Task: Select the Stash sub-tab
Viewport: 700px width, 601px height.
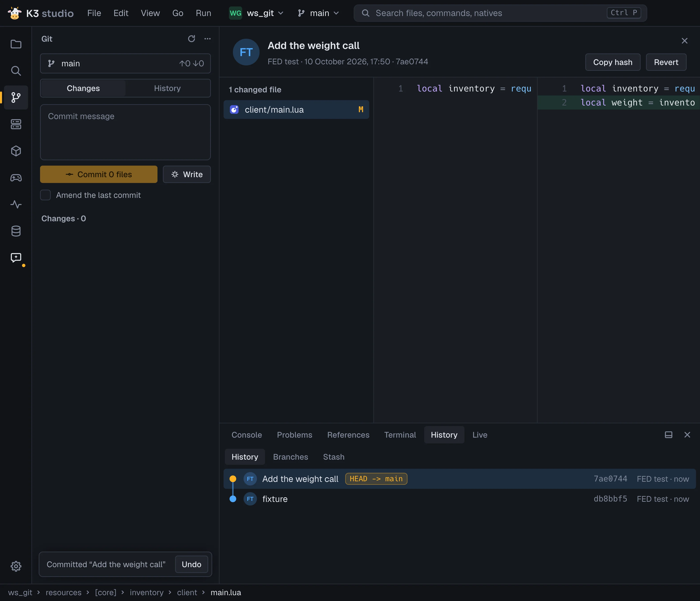Action: (334, 457)
